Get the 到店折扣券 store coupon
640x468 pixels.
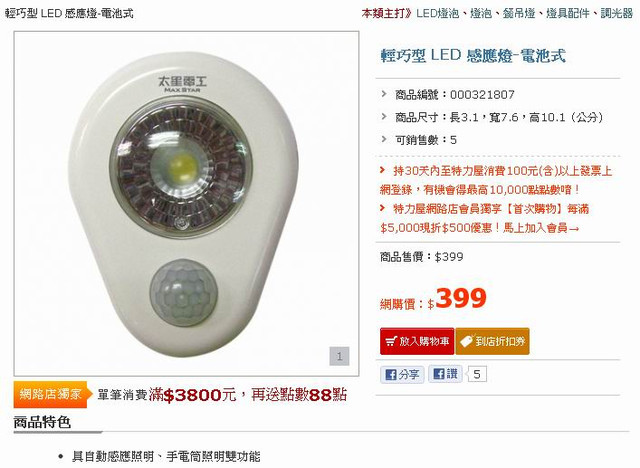tap(493, 341)
